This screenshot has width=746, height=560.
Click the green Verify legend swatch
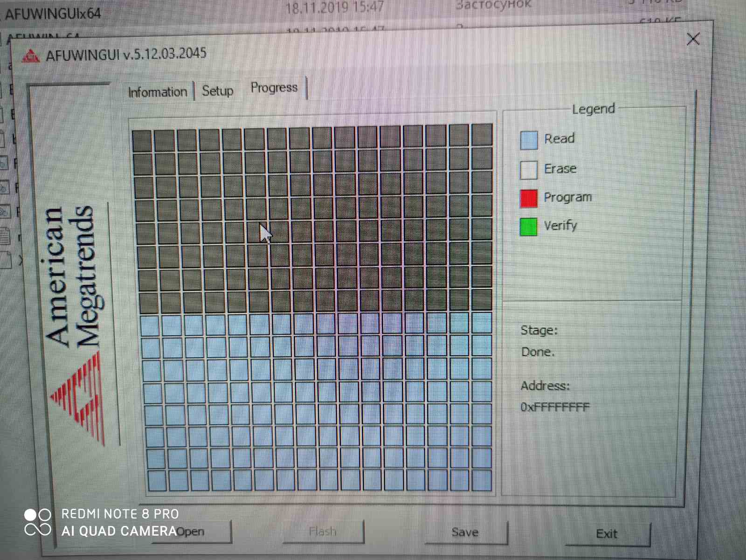[x=529, y=227]
